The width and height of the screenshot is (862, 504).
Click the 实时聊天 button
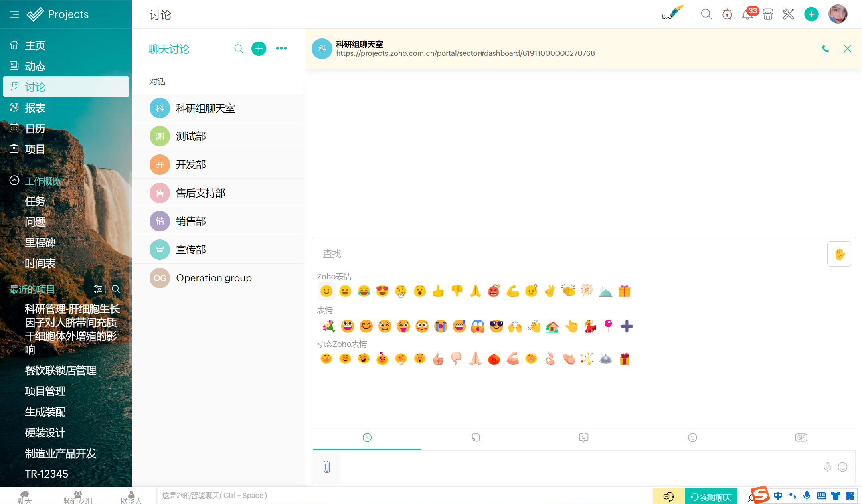[711, 497]
